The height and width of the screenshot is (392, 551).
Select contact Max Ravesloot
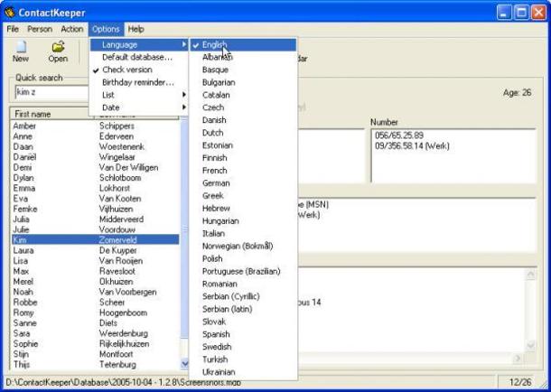point(96,271)
